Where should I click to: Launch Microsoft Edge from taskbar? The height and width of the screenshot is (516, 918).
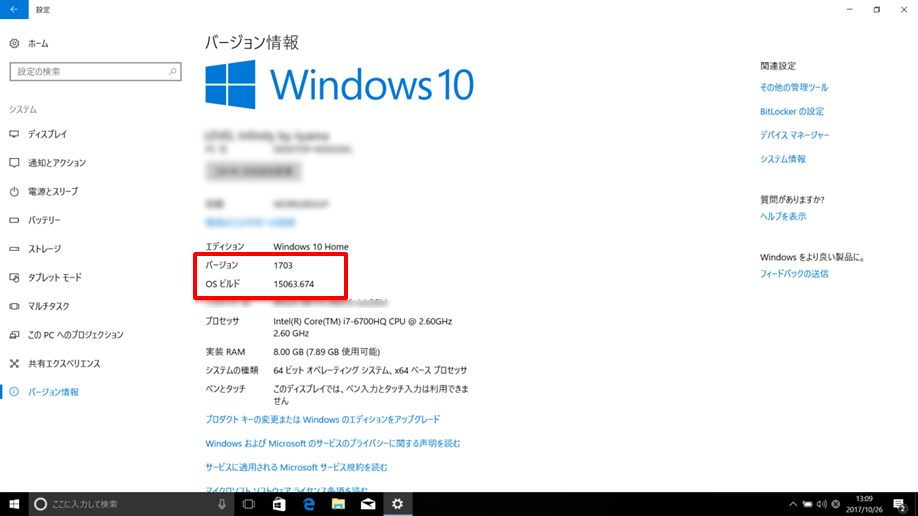click(x=309, y=504)
